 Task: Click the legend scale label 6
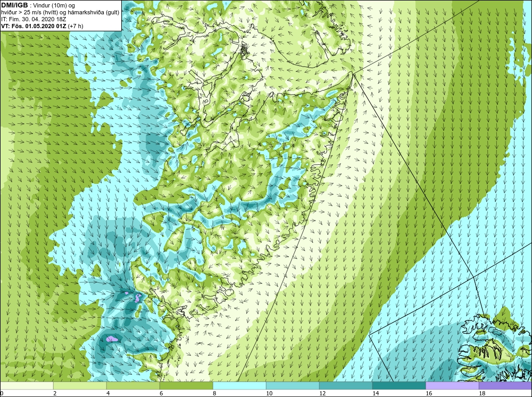162,393
